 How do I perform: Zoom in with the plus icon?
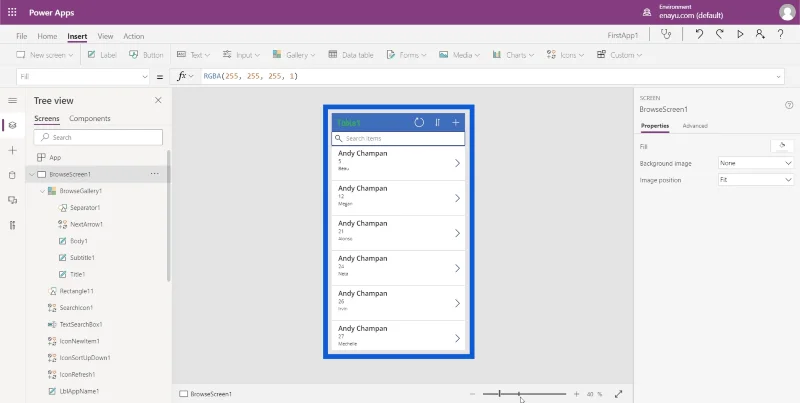(x=577, y=394)
